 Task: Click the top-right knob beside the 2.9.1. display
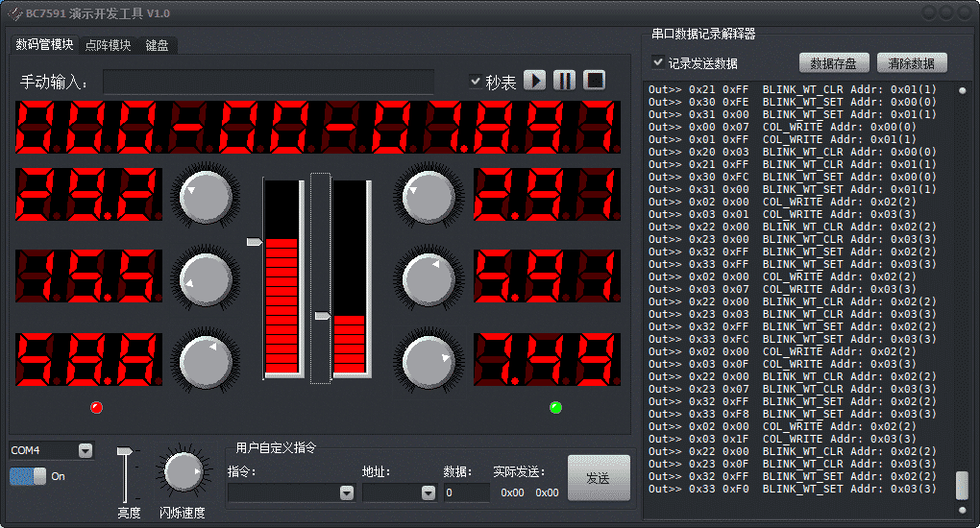429,196
